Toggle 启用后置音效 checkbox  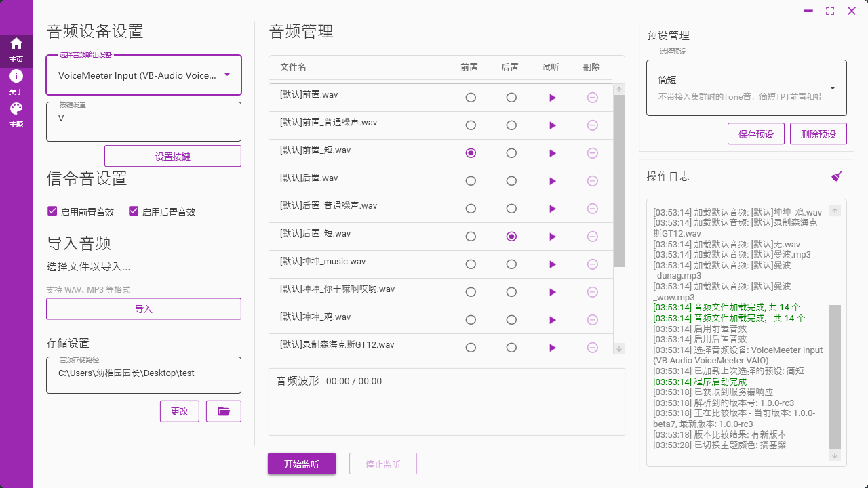tap(134, 211)
